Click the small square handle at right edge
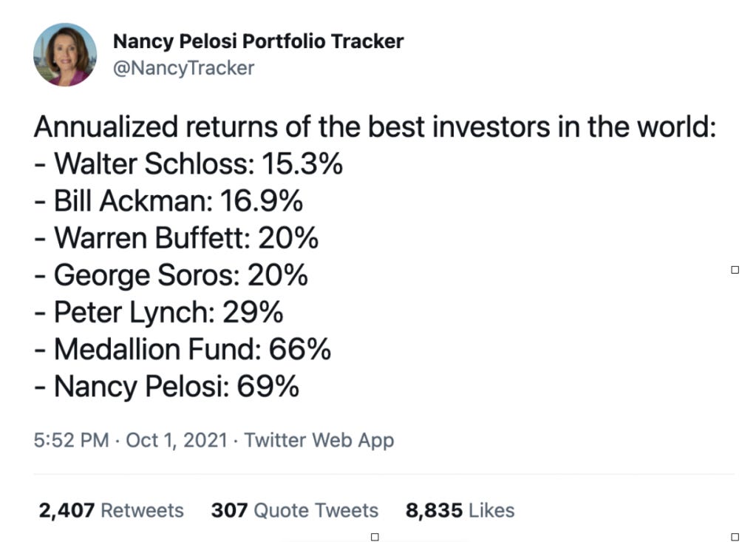Viewport: 756px width, 542px height. 735,270
